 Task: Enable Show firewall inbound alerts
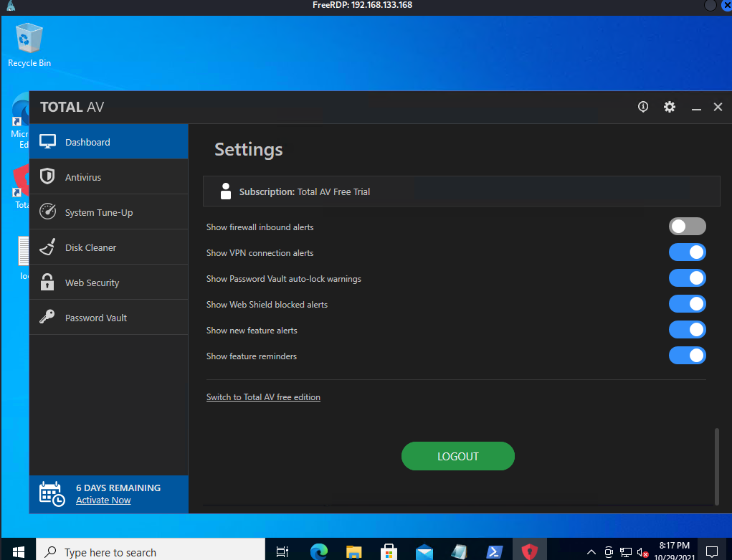coord(687,227)
